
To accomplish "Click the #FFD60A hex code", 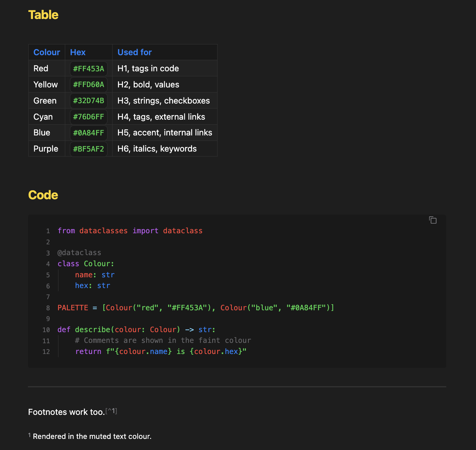I will coord(89,85).
